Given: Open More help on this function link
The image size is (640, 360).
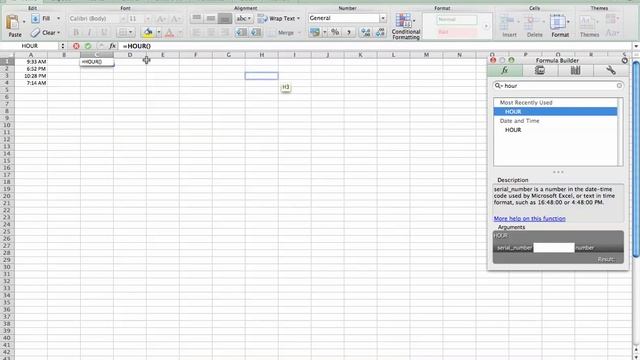Looking at the screenshot, I should [x=529, y=218].
